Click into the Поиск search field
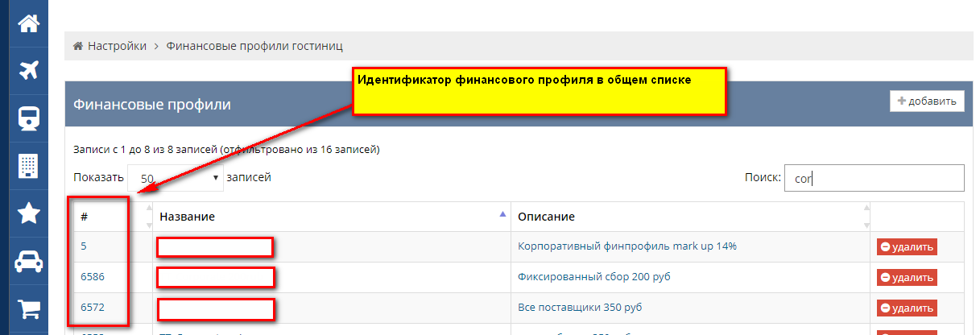980x335 pixels. click(x=875, y=178)
